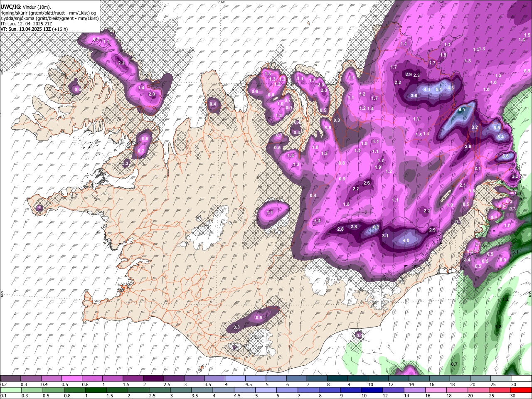Click the '2.5' label on the upper legend row
This screenshot has height=399, width=532.
tap(167, 385)
